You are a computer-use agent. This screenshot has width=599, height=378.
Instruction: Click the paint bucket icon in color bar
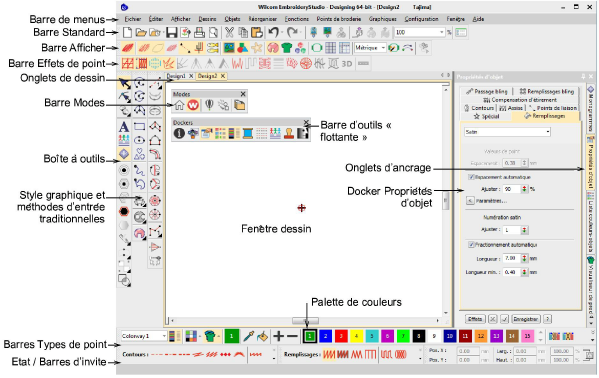[262, 336]
